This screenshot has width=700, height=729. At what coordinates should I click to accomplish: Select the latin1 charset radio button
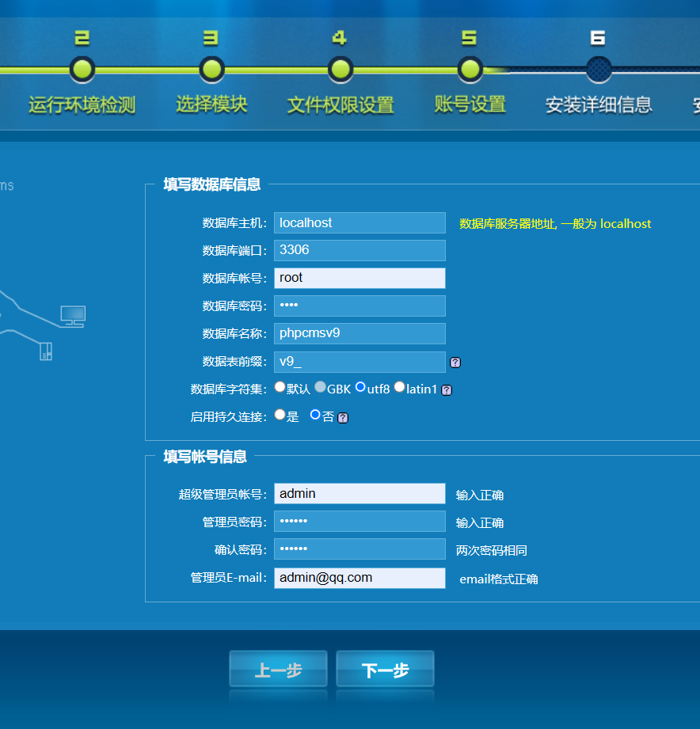(399, 387)
